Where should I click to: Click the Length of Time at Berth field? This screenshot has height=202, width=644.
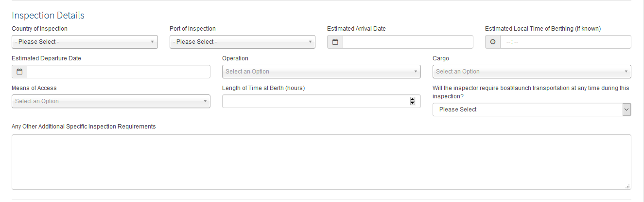point(321,101)
